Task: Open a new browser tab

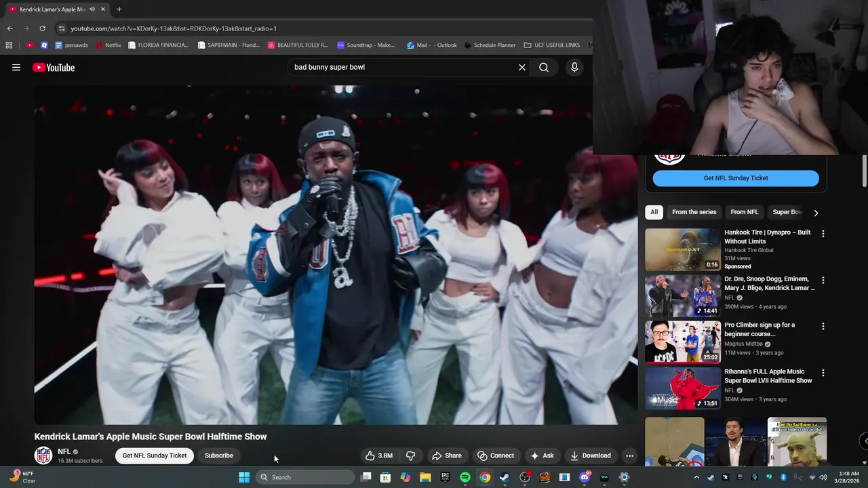Action: (x=119, y=9)
